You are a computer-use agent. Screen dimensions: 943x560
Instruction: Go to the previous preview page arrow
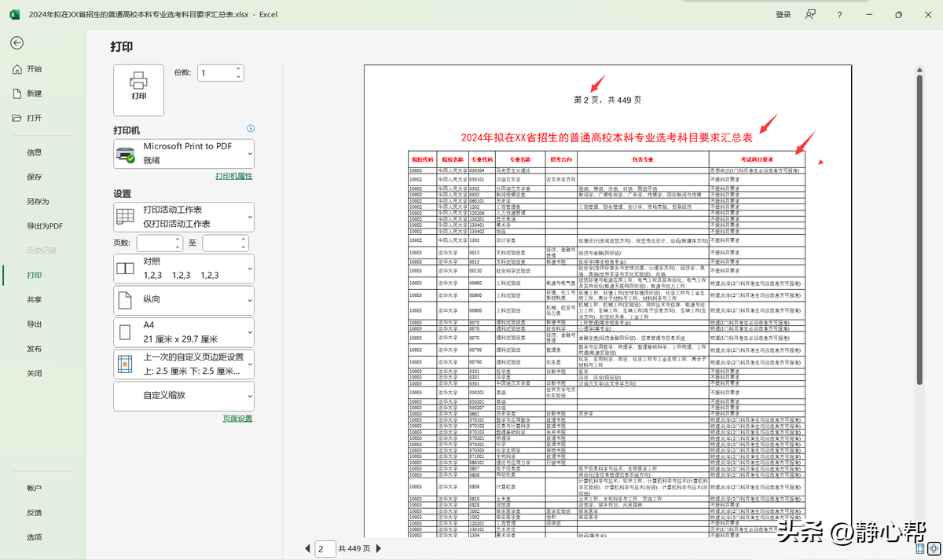click(x=307, y=548)
